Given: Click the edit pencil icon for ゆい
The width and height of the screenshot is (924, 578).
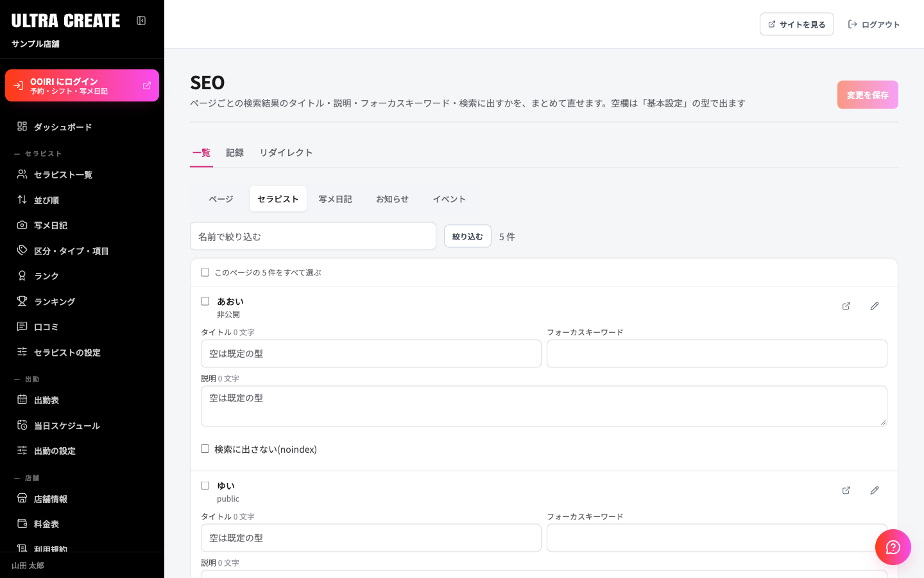Looking at the screenshot, I should coord(875,491).
